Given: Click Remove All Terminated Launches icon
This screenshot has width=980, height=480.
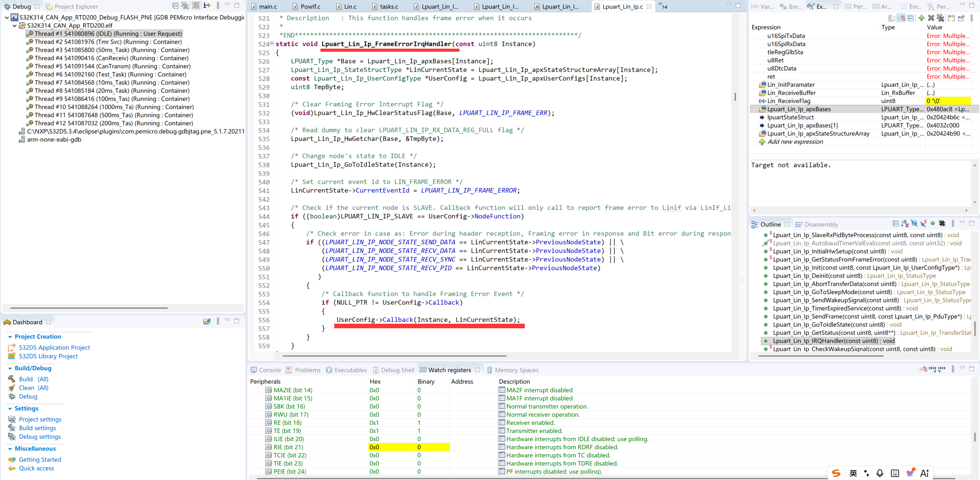Looking at the screenshot, I should point(185,6).
